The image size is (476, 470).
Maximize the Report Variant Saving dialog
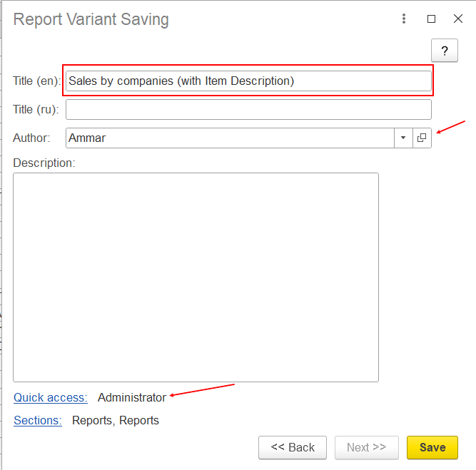click(431, 19)
